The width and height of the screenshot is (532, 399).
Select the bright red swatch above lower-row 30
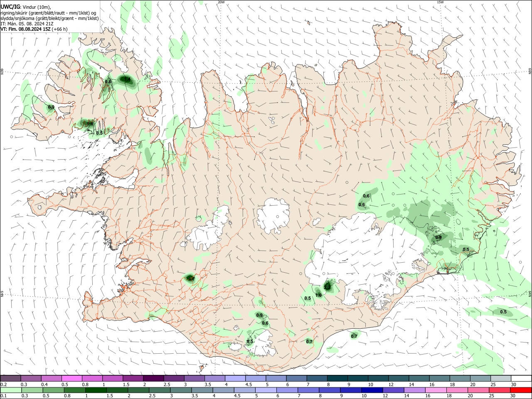click(x=521, y=390)
